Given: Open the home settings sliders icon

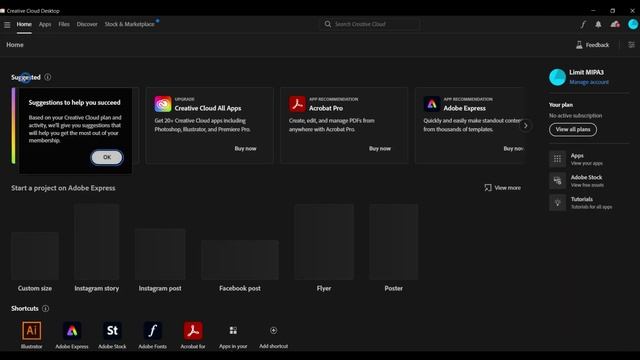Looking at the screenshot, I should (631, 44).
